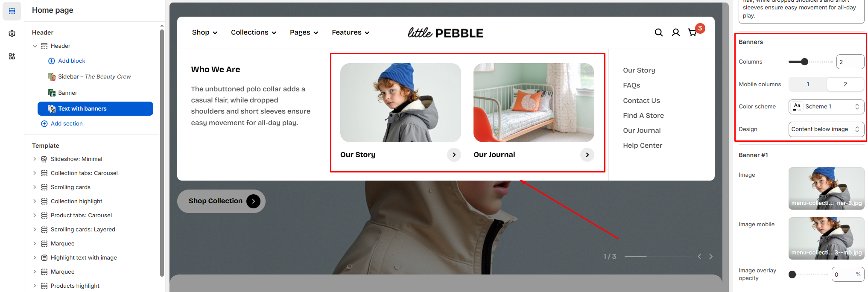Open the Collections menu in store navigation

(254, 32)
